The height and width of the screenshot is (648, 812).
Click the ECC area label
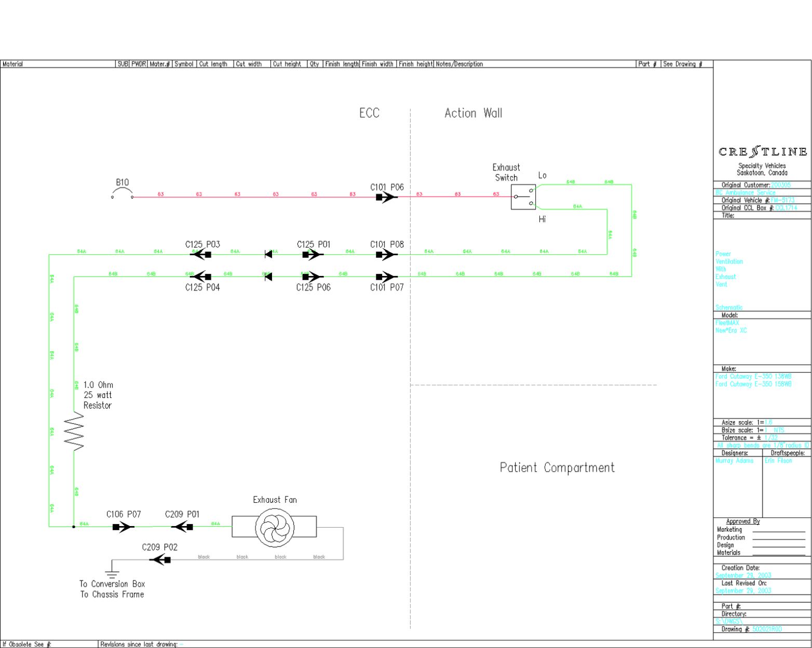369,113
